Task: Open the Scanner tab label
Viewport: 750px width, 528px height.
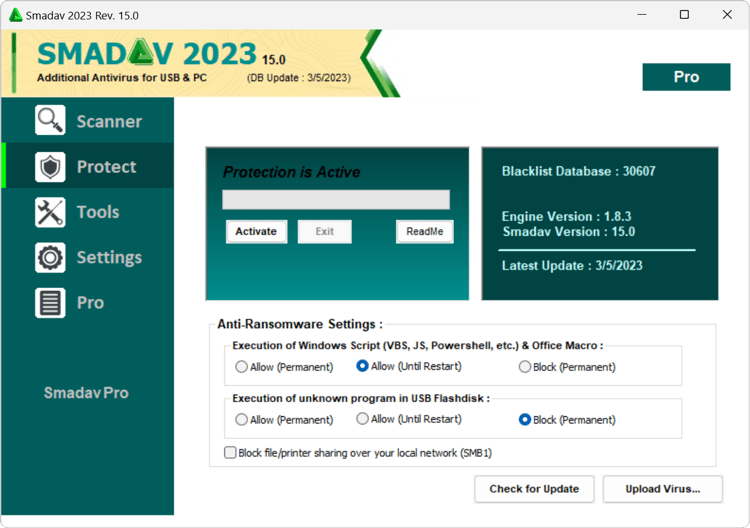Action: click(109, 121)
